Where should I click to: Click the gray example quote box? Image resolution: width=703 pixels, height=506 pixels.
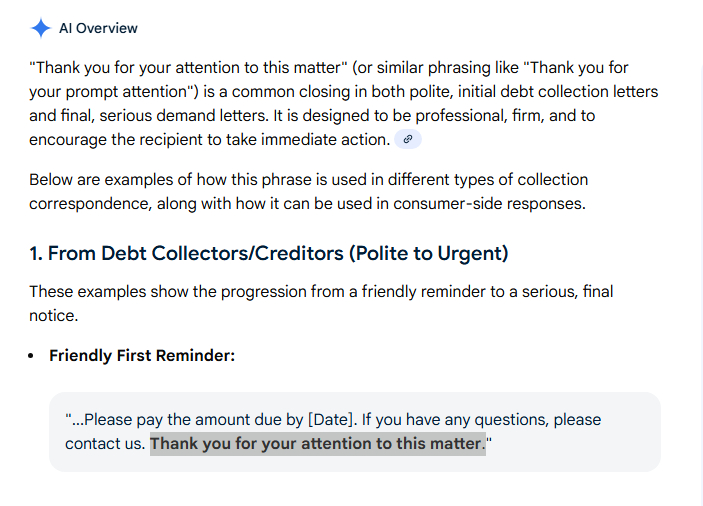[355, 431]
